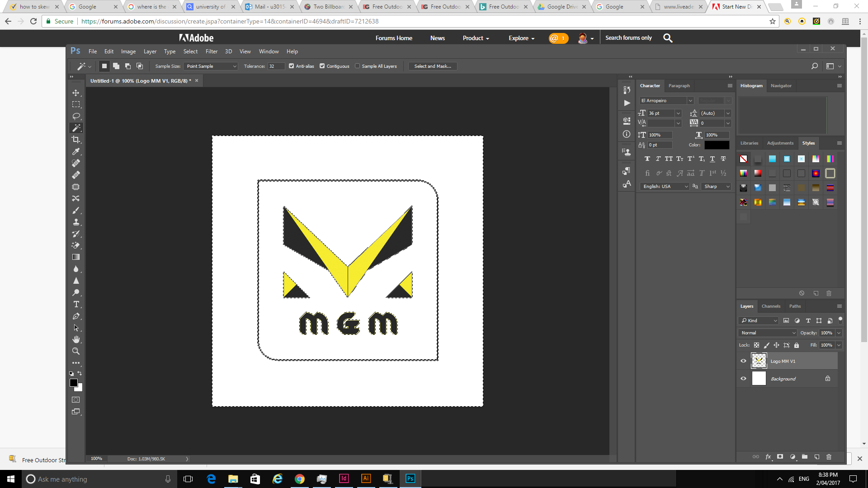Add layer mask in Layers panel
Viewport: 868px width, 488px height.
(780, 457)
